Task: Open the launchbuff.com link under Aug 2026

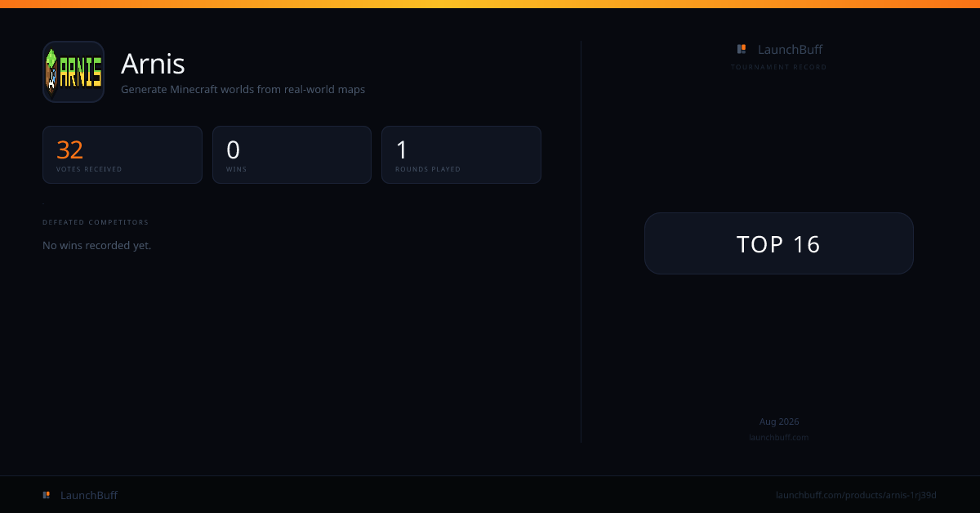Action: coord(779,437)
